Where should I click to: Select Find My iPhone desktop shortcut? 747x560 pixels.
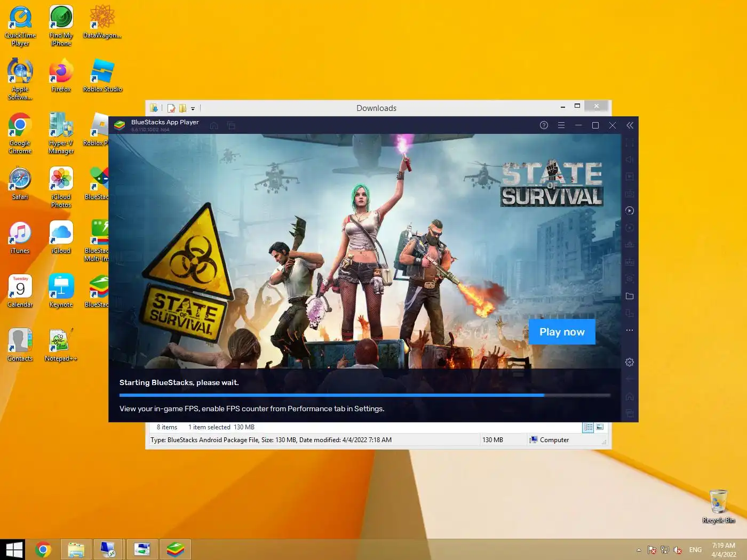61,26
